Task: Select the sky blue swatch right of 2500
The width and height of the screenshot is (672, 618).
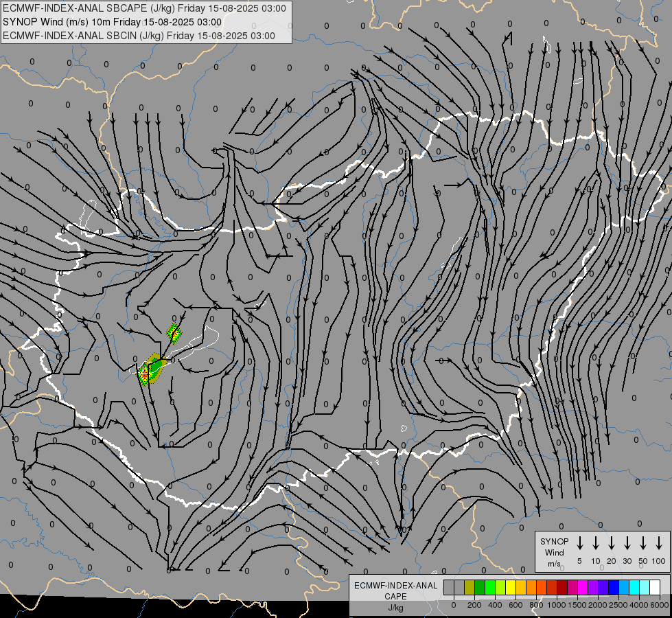Action: click(623, 588)
